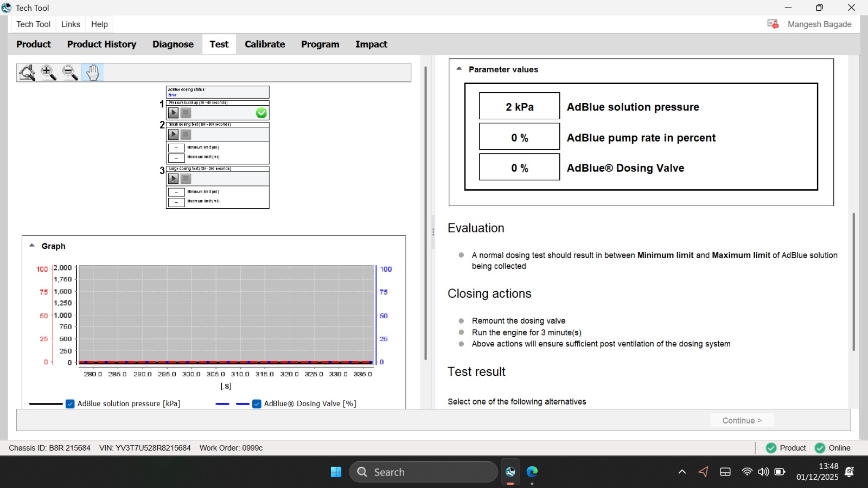This screenshot has height=488, width=868.
Task: Switch to the Impact tab
Action: (x=372, y=44)
